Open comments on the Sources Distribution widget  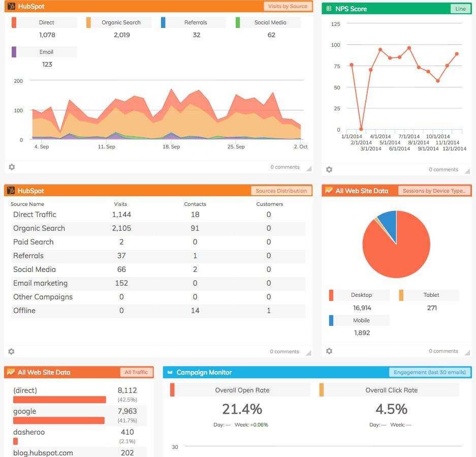click(x=284, y=351)
